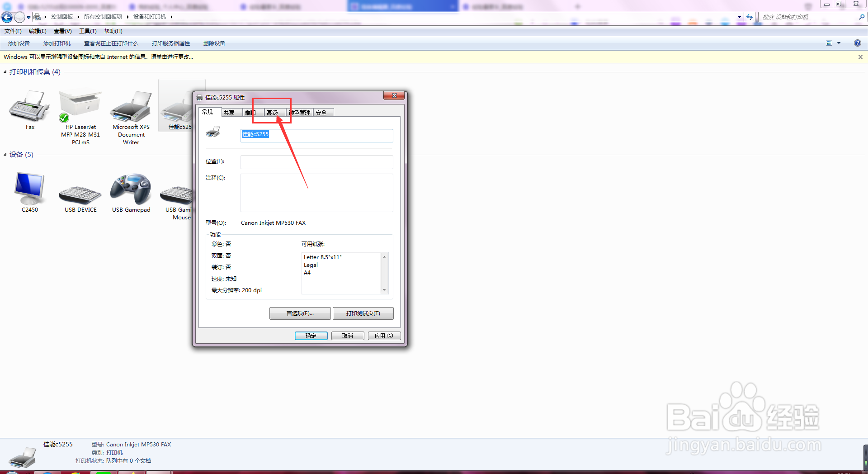Viewport: 868px width, 474px height.
Task: Select Microsoft XPS Document Writer icon
Action: [131, 107]
